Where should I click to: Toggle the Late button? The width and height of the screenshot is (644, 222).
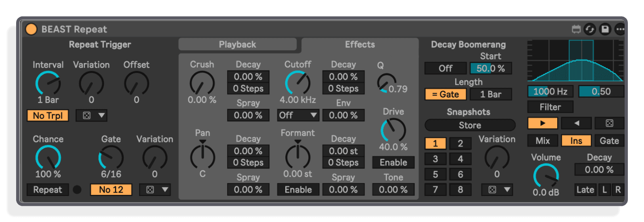point(585,190)
